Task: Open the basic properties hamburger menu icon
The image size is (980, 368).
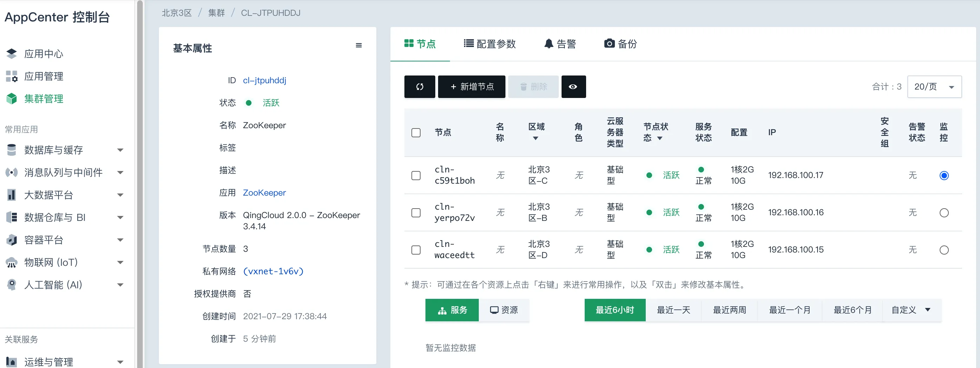Action: (x=358, y=45)
